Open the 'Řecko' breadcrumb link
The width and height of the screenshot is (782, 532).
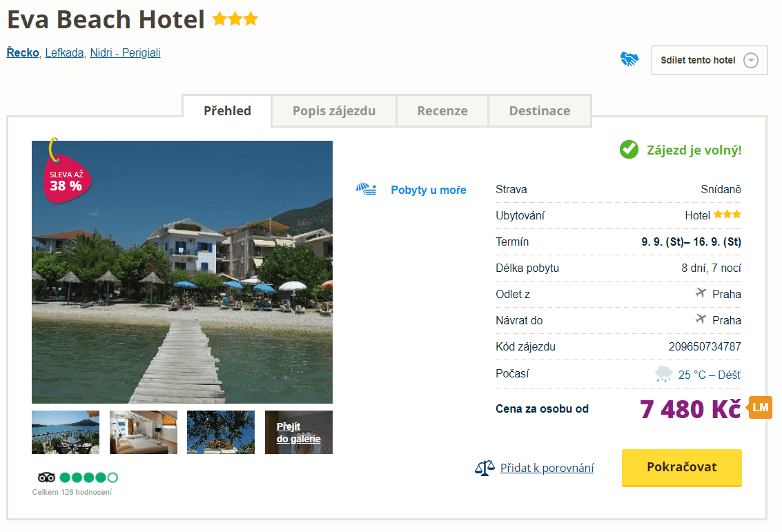click(x=23, y=52)
